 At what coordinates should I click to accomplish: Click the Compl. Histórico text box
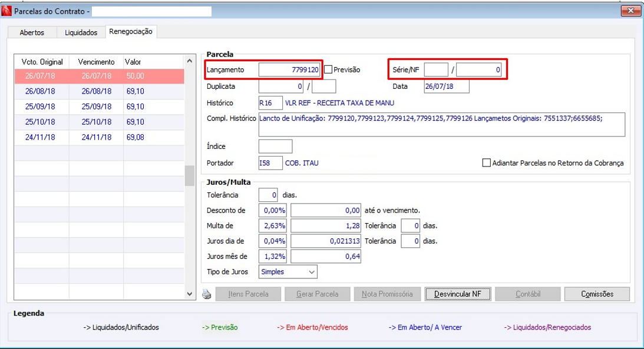pyautogui.click(x=442, y=124)
